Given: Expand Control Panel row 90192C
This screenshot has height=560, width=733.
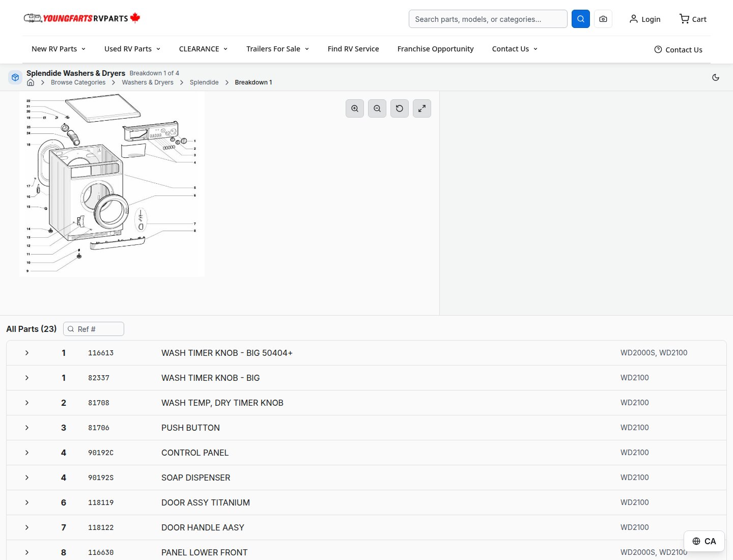Looking at the screenshot, I should click(x=27, y=453).
